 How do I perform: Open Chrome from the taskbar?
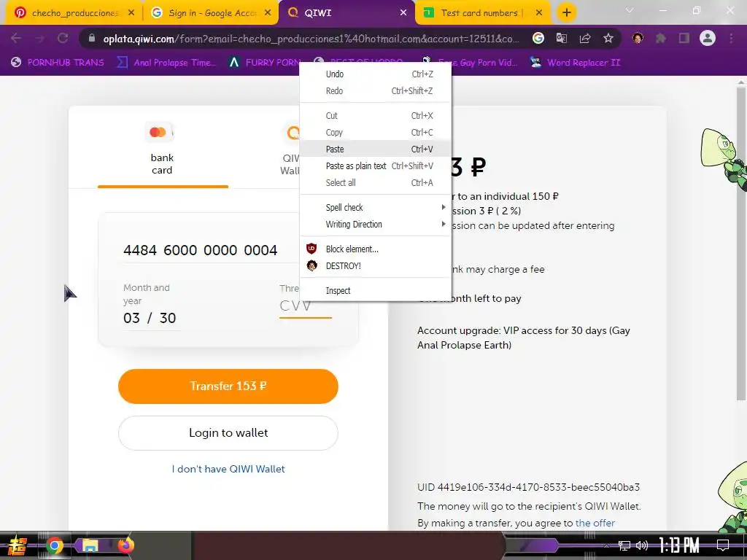[x=55, y=545]
